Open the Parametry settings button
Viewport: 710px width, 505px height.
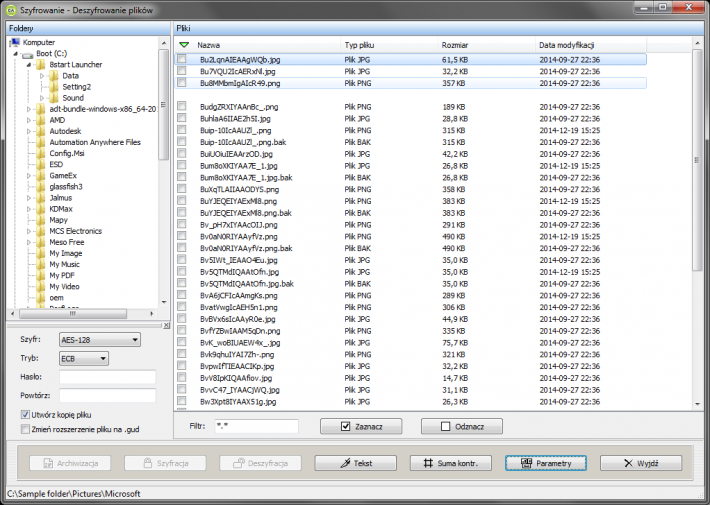(x=546, y=463)
